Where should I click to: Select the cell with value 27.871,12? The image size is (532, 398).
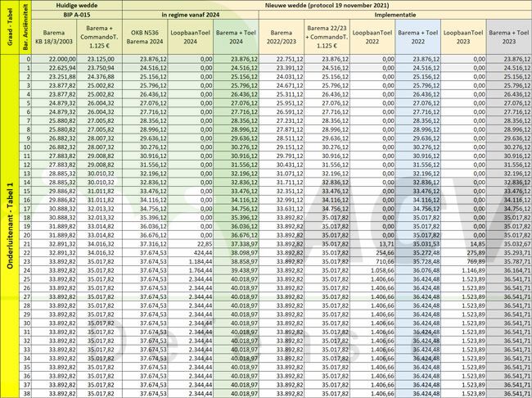pyautogui.click(x=282, y=129)
